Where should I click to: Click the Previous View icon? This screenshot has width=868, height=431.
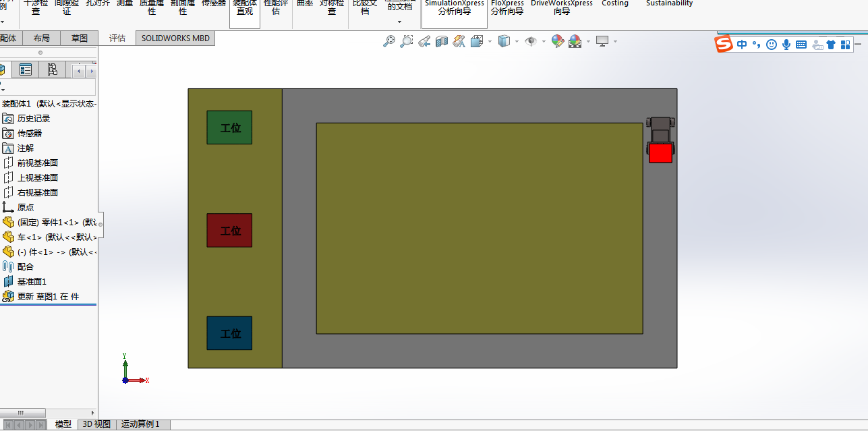pos(424,41)
